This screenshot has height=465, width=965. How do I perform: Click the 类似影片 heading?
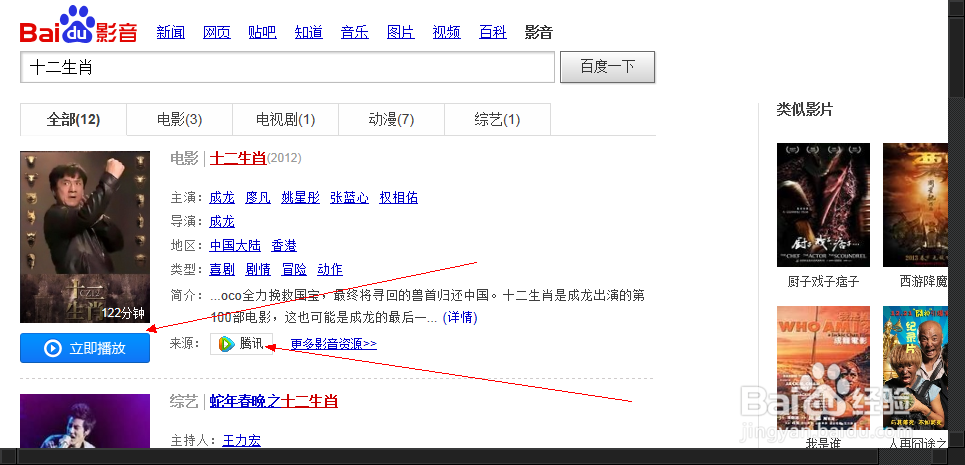coord(804,109)
